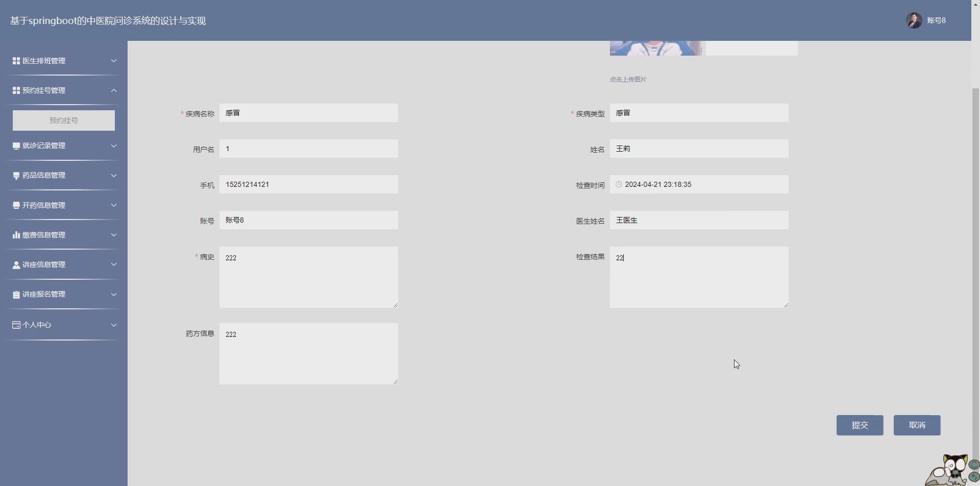Click the 检查结果 field label
980x486 pixels.
point(591,257)
